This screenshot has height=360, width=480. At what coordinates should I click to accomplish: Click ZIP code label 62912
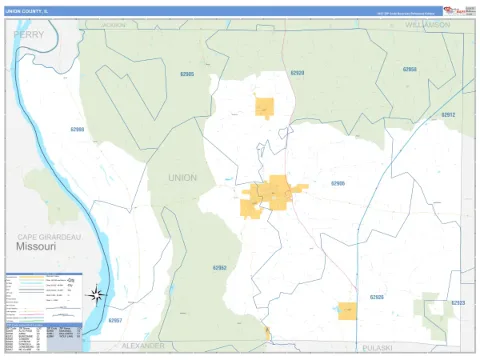coord(448,115)
